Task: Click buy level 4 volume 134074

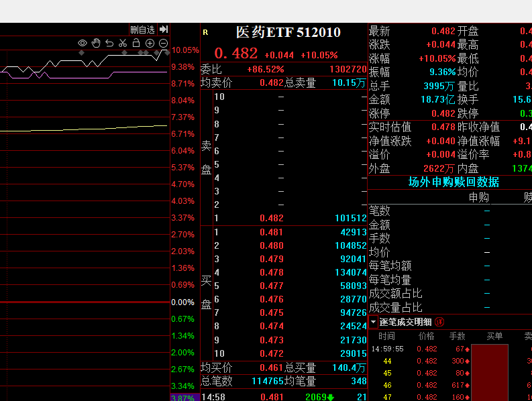Action: click(x=350, y=272)
